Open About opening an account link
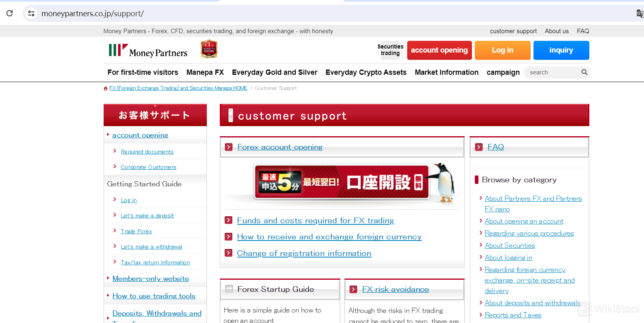The width and height of the screenshot is (644, 323). pyautogui.click(x=524, y=222)
